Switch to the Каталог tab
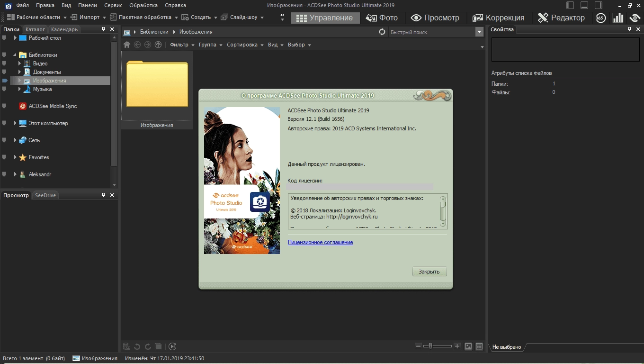Image resolution: width=644 pixels, height=364 pixels. (x=35, y=29)
